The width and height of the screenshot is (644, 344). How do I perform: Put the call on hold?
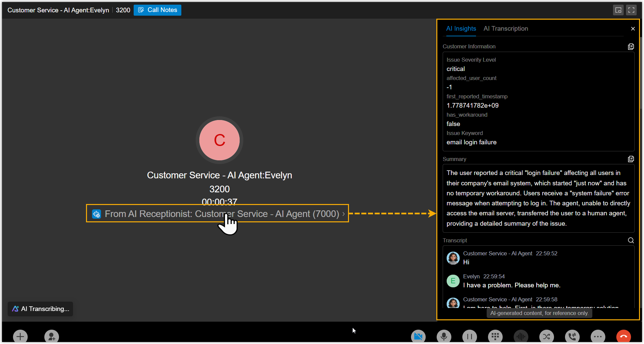pos(470,337)
